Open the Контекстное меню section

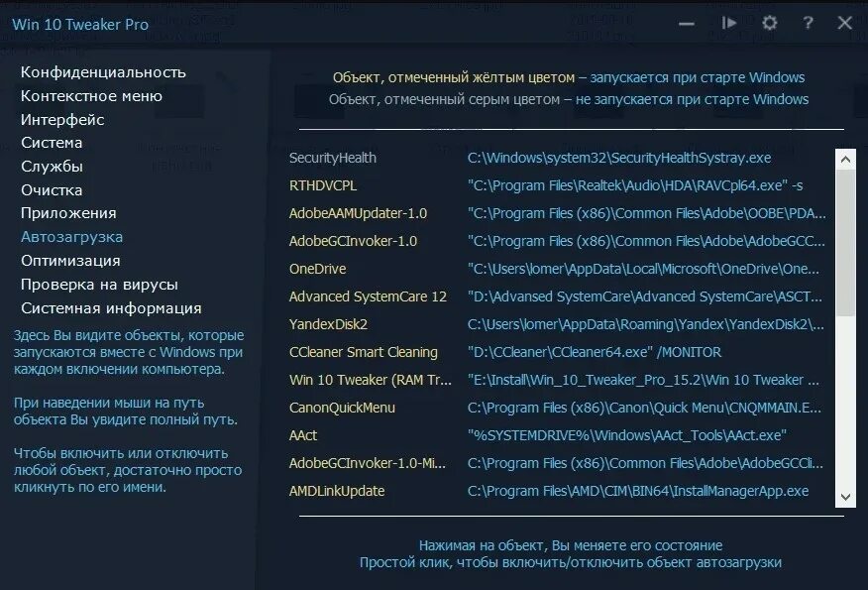click(91, 96)
